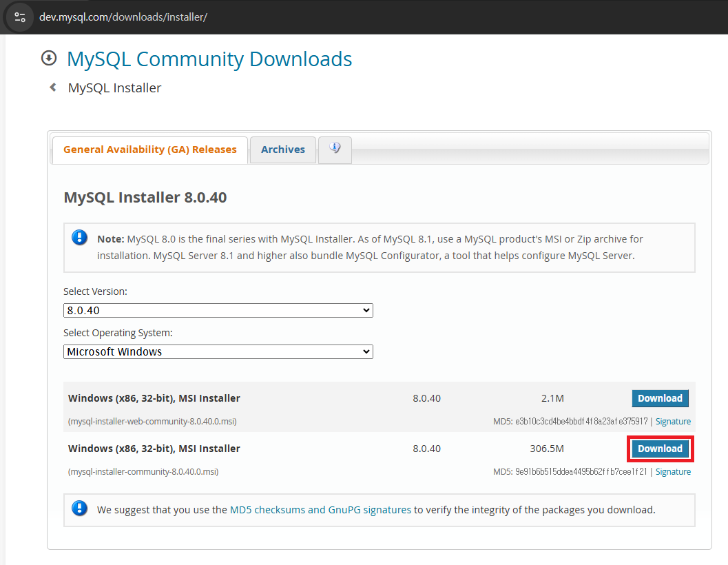
Task: Click the 2.1M file size value
Action: tap(552, 398)
